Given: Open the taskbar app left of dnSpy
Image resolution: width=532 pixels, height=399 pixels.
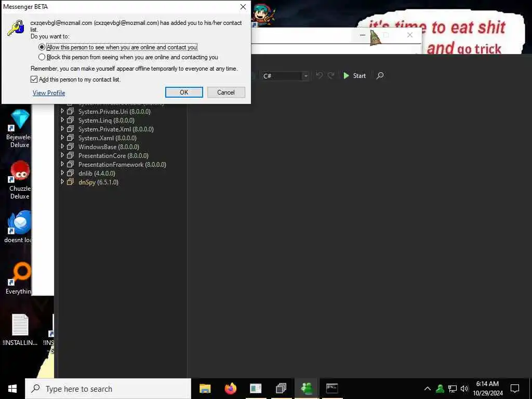Looking at the screenshot, I should tap(256, 389).
